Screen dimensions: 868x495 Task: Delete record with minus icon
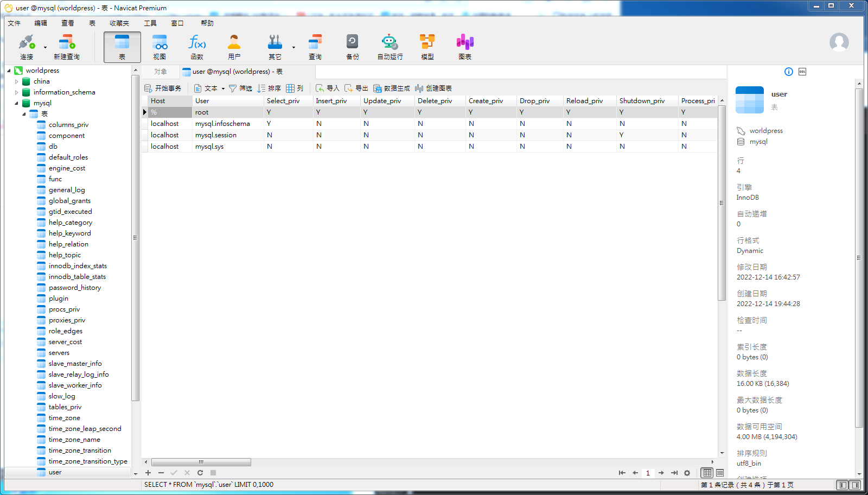(161, 473)
